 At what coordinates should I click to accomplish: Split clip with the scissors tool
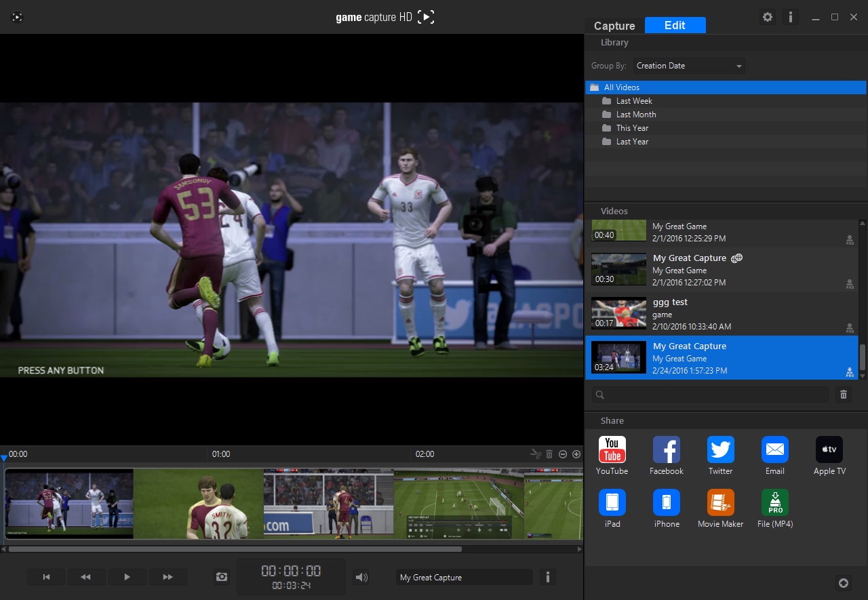536,454
